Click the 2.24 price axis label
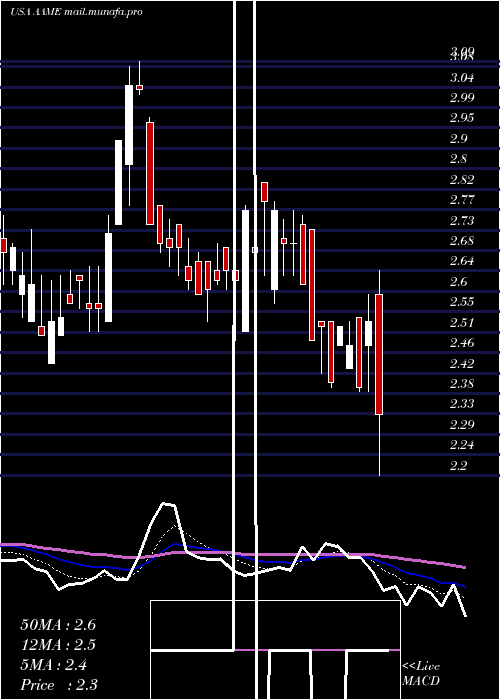Viewport: 500px width, 700px height. tap(462, 445)
